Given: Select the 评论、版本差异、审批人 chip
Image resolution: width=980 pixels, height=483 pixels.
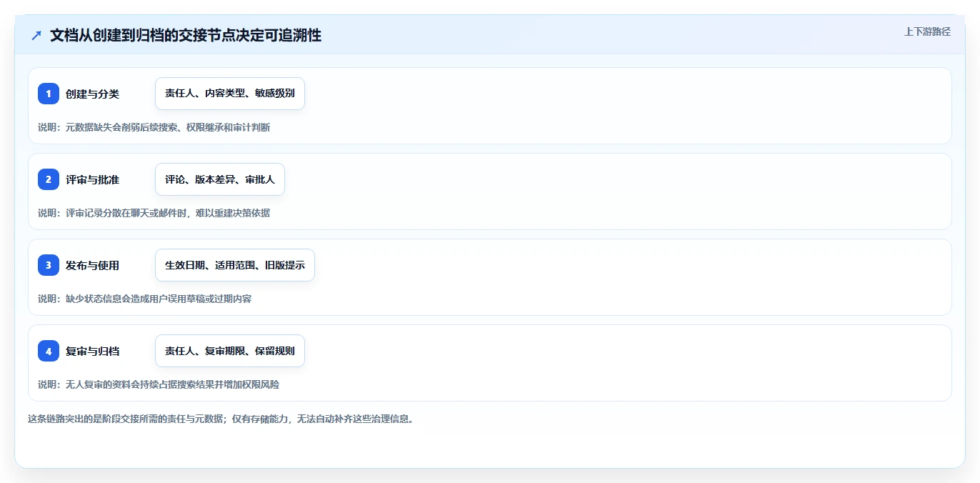Looking at the screenshot, I should click(x=220, y=179).
